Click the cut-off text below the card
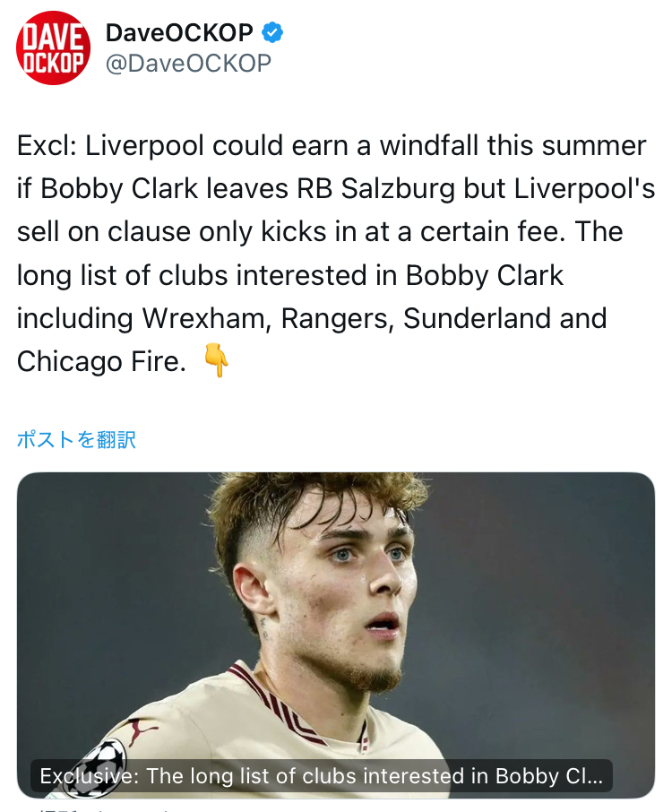The width and height of the screenshot is (672, 812). pyautogui.click(x=104, y=808)
